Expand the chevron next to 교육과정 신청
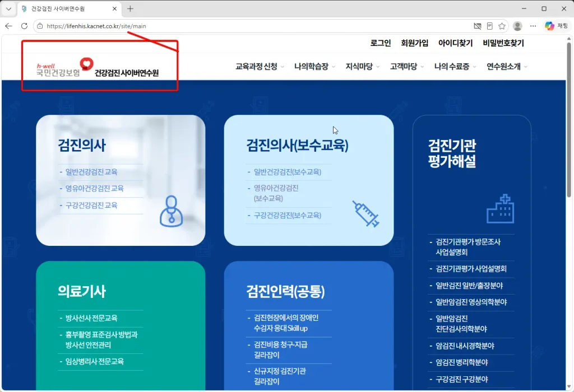The height and width of the screenshot is (392, 574). (283, 67)
